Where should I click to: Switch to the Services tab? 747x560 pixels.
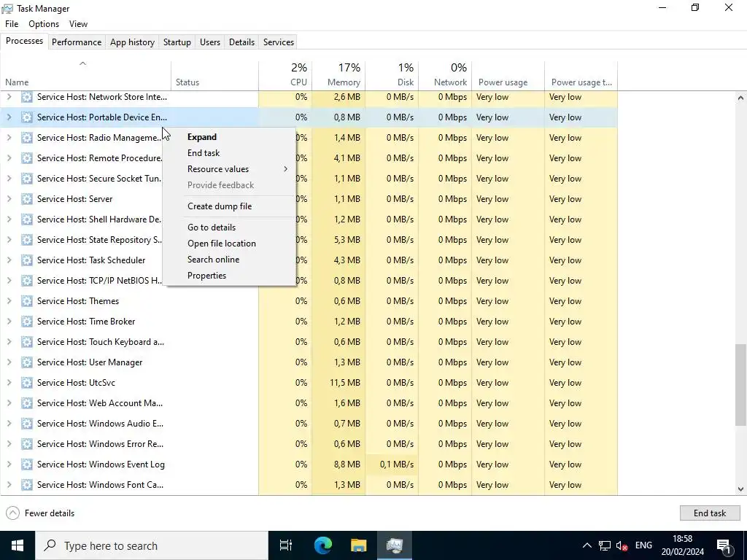pos(279,42)
